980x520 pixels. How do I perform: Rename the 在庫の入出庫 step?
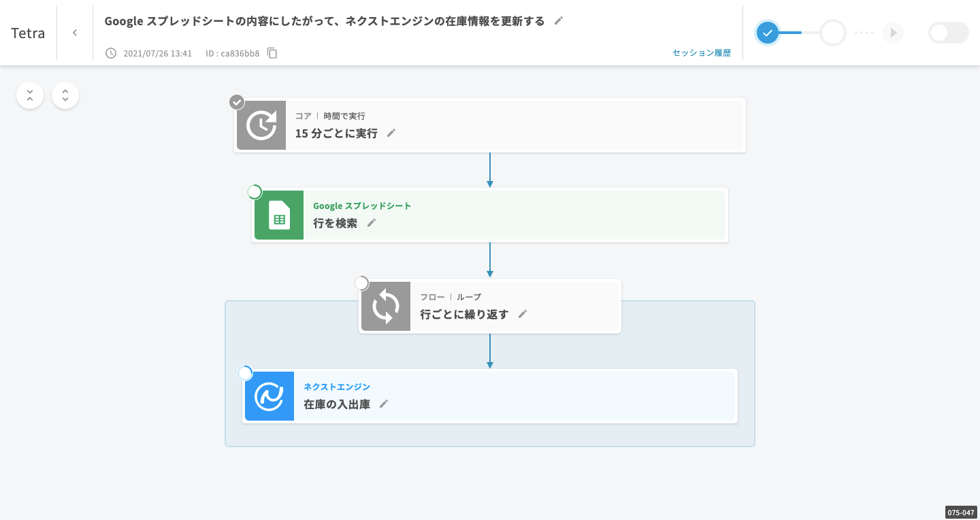(384, 404)
